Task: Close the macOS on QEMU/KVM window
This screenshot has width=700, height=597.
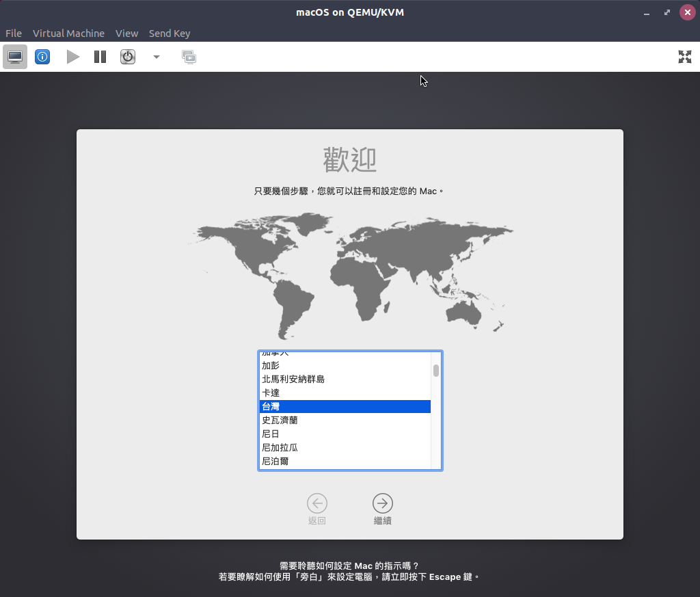Action: coord(688,12)
